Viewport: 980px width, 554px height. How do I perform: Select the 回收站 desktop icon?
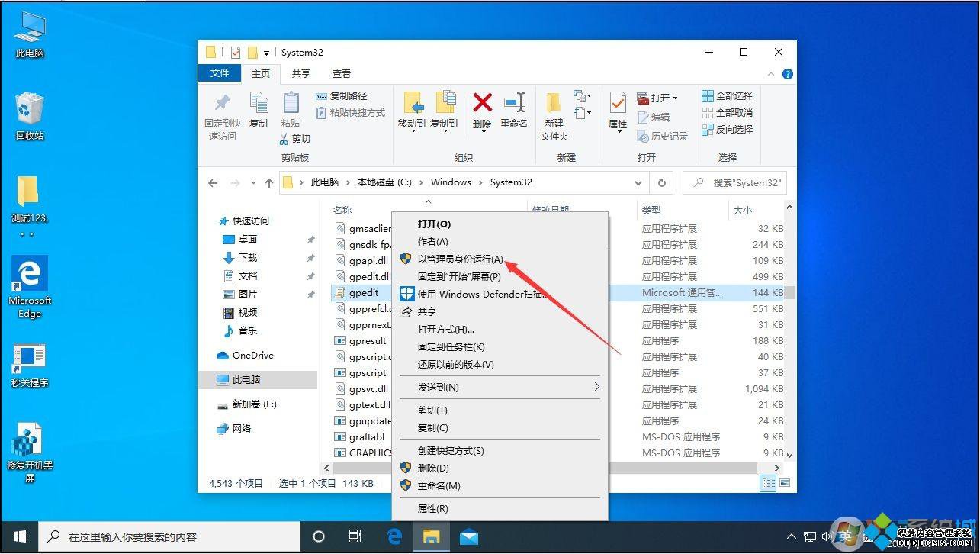pos(30,117)
